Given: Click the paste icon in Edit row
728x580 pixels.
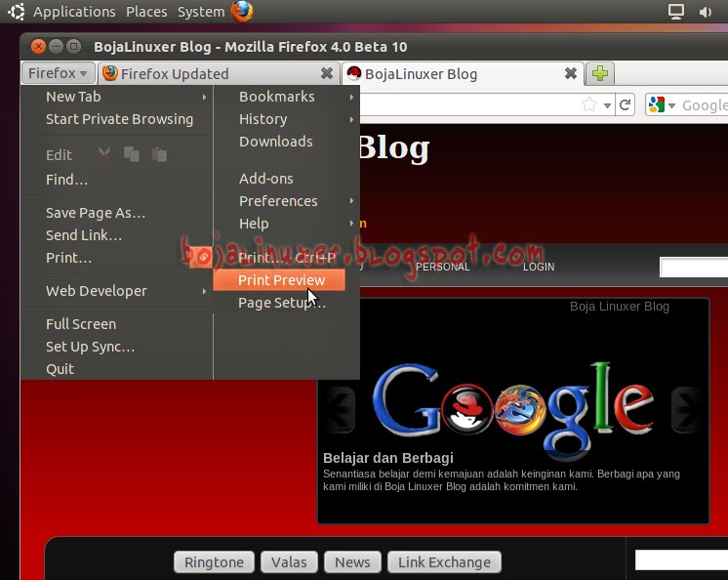Looking at the screenshot, I should click(x=159, y=154).
